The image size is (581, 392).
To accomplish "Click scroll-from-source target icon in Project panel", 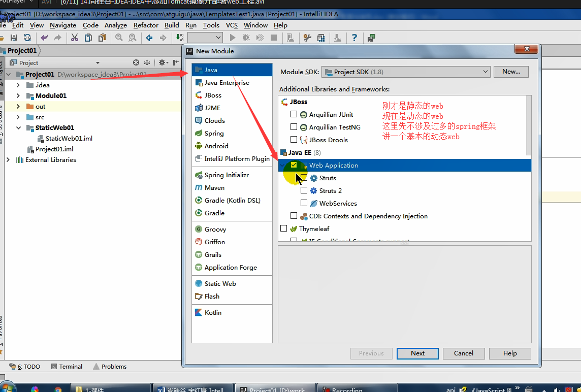I will tap(136, 62).
